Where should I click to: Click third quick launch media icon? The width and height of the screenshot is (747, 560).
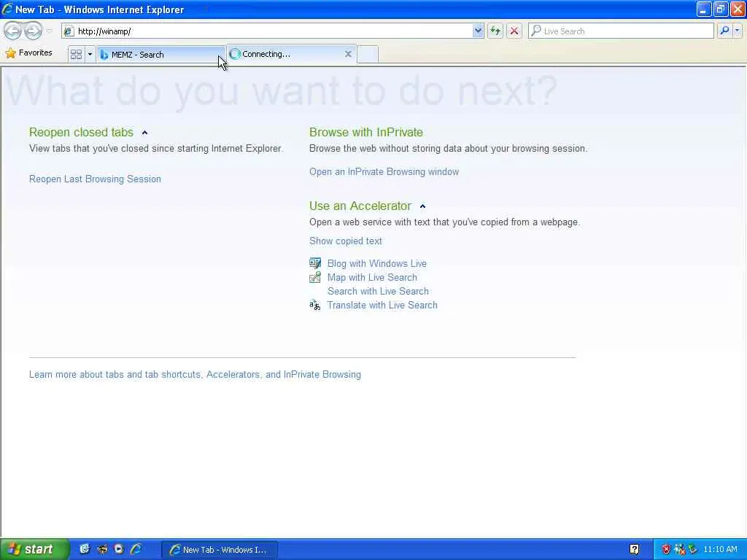click(119, 549)
